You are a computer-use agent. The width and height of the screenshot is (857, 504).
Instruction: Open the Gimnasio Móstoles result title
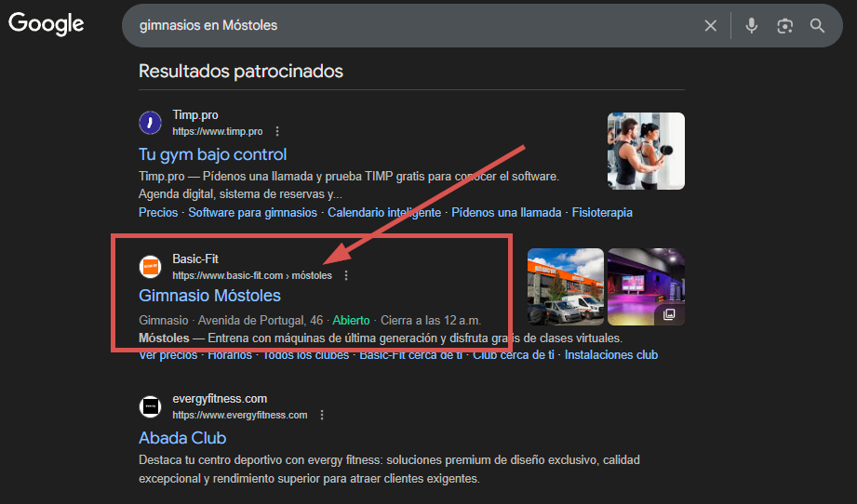[210, 296]
